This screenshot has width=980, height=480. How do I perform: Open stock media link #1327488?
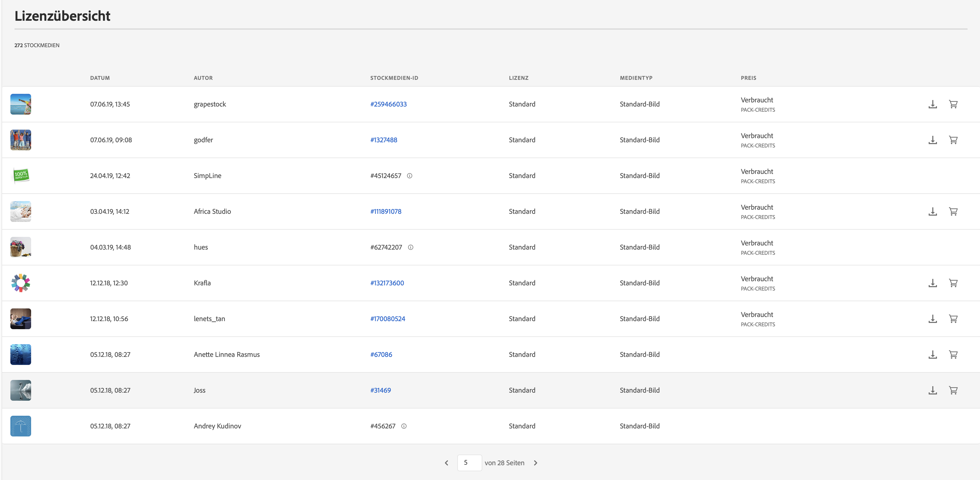[x=383, y=140]
